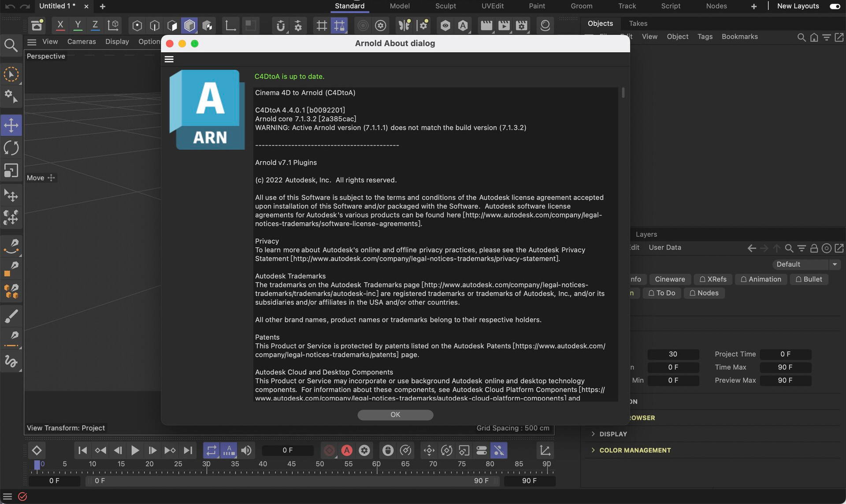846x504 pixels.
Task: Click the record active objects button
Action: tap(329, 450)
